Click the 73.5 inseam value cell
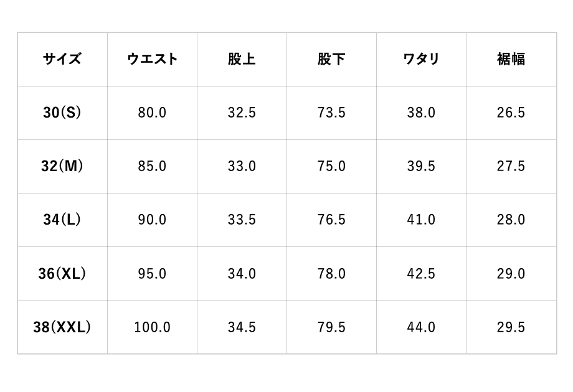573x392 pixels. click(331, 113)
